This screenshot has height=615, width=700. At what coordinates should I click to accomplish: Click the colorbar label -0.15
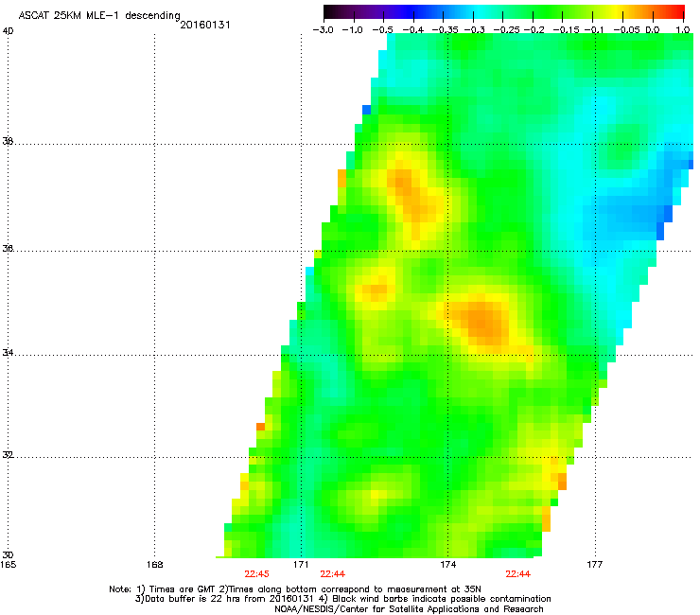tap(566, 30)
